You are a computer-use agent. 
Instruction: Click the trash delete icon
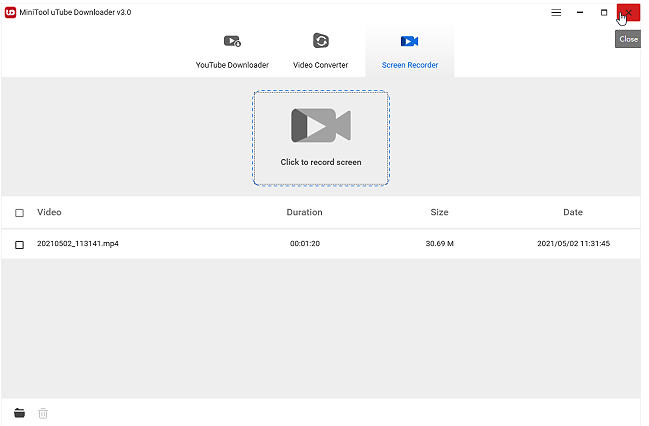[43, 413]
